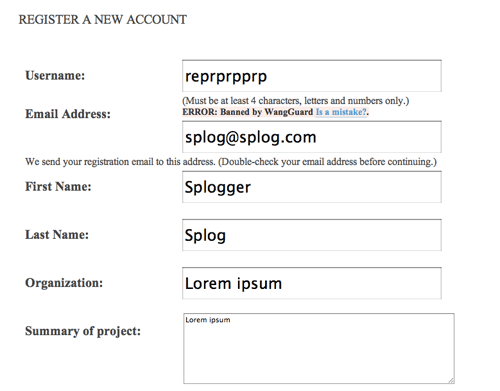
Task: Click the Username input field
Action: pos(312,76)
